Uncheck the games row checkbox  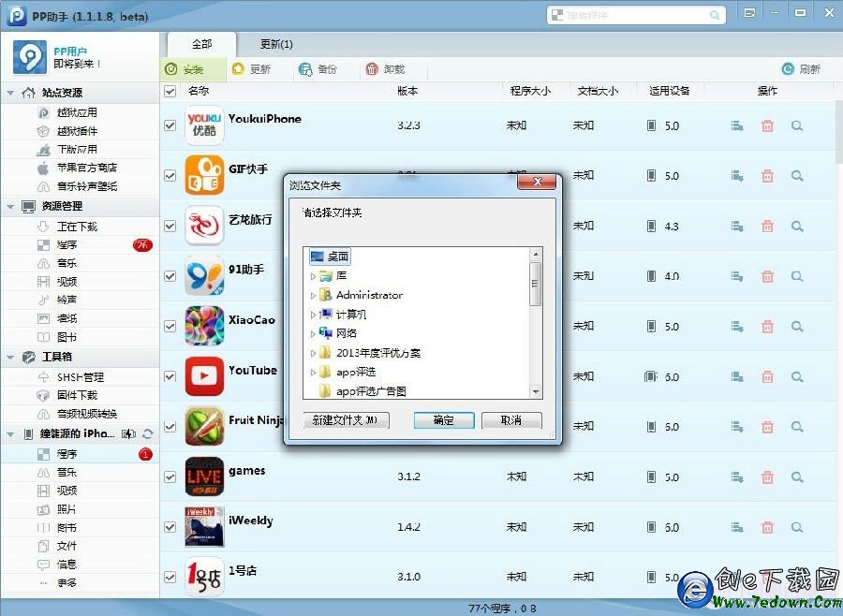tap(170, 477)
